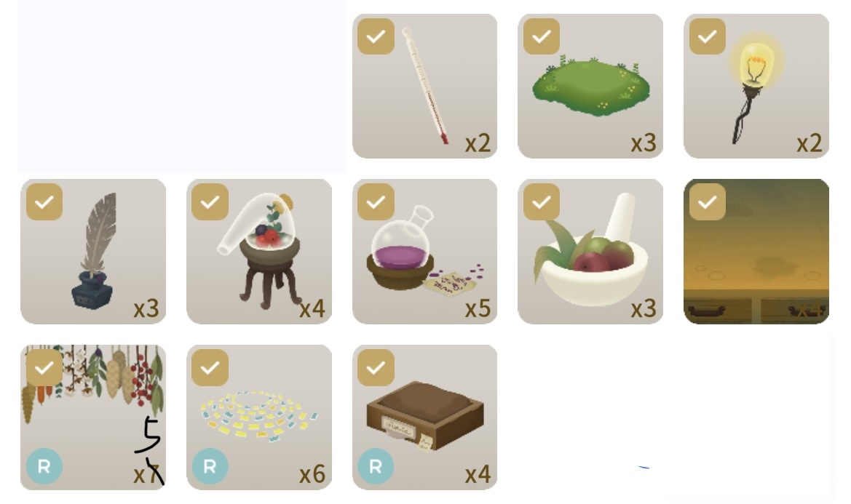The width and height of the screenshot is (851, 504).
Task: Select the glowing light bulb torch item
Action: click(x=756, y=86)
